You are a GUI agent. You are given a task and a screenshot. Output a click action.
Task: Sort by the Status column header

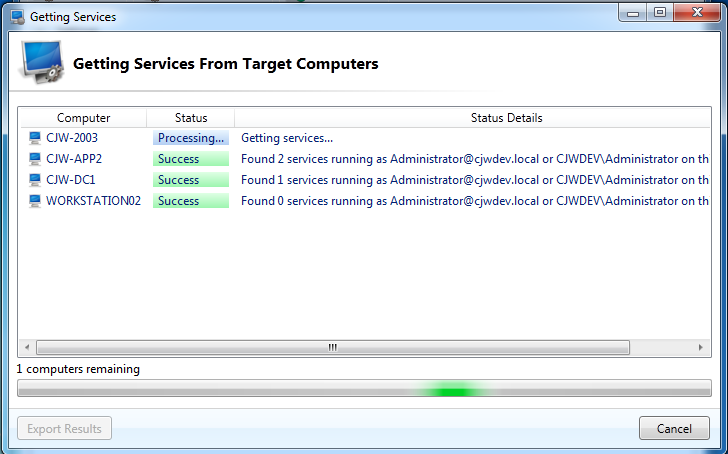pyautogui.click(x=190, y=118)
